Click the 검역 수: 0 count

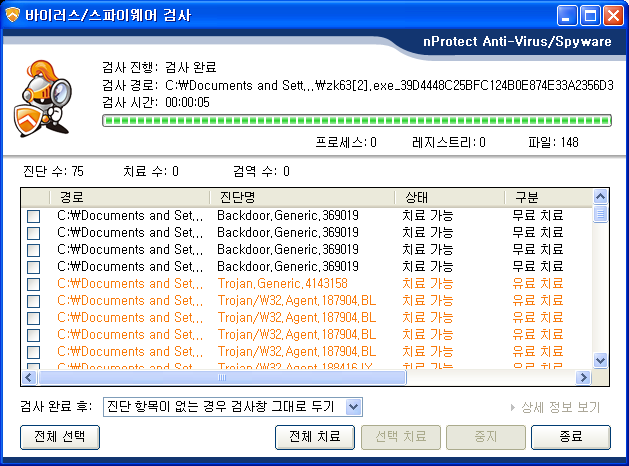coord(261,172)
